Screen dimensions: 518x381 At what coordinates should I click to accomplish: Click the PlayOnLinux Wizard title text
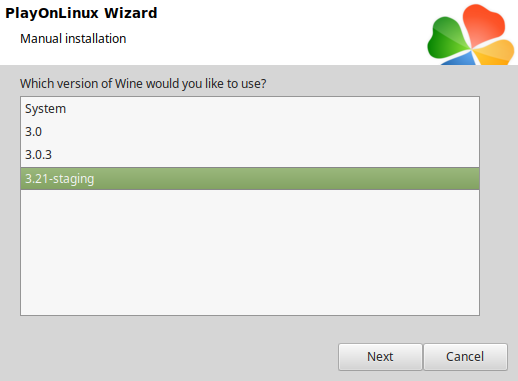pyautogui.click(x=81, y=13)
